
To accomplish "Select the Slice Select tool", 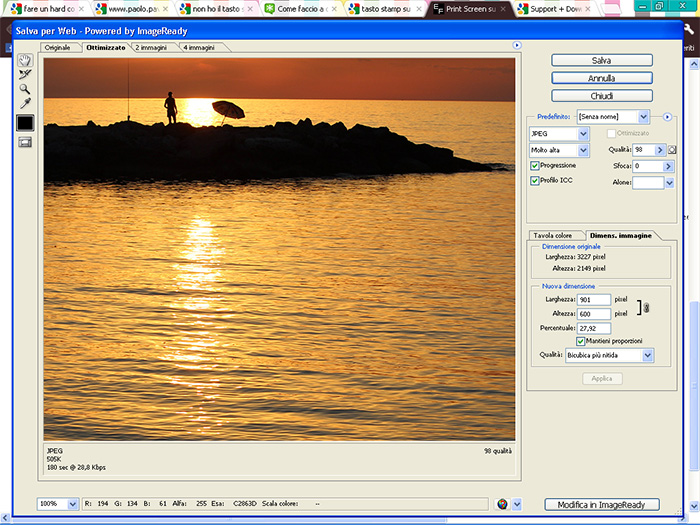I will coord(25,74).
